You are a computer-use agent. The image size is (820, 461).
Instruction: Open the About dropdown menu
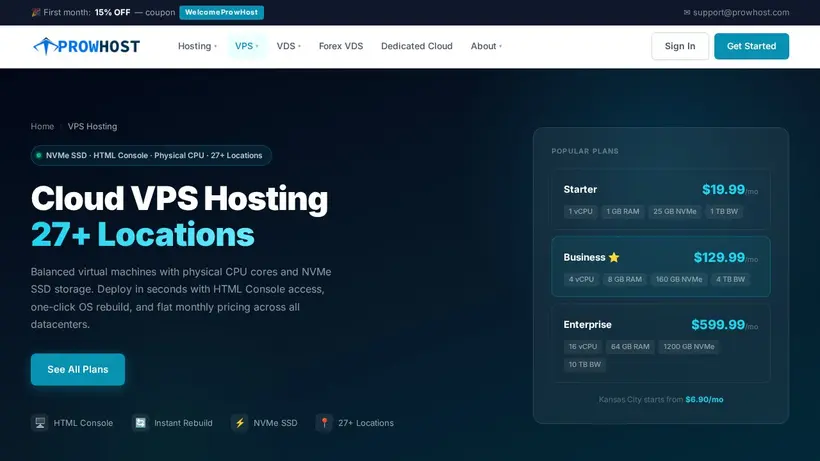(x=486, y=46)
